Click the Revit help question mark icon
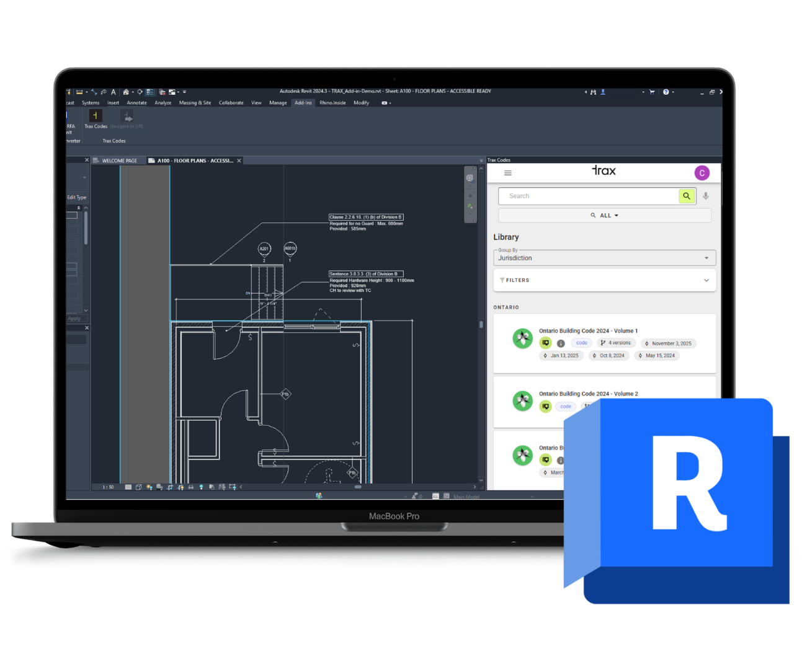802x672 pixels. pyautogui.click(x=666, y=92)
